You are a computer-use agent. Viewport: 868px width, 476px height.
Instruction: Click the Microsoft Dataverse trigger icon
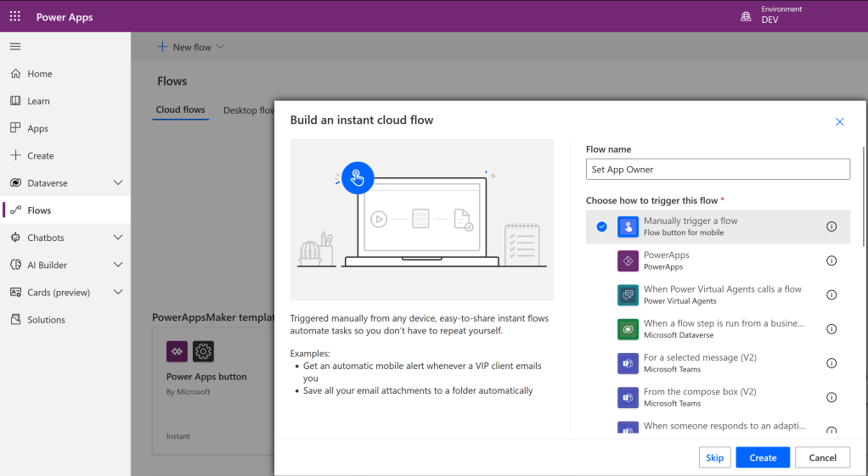628,329
